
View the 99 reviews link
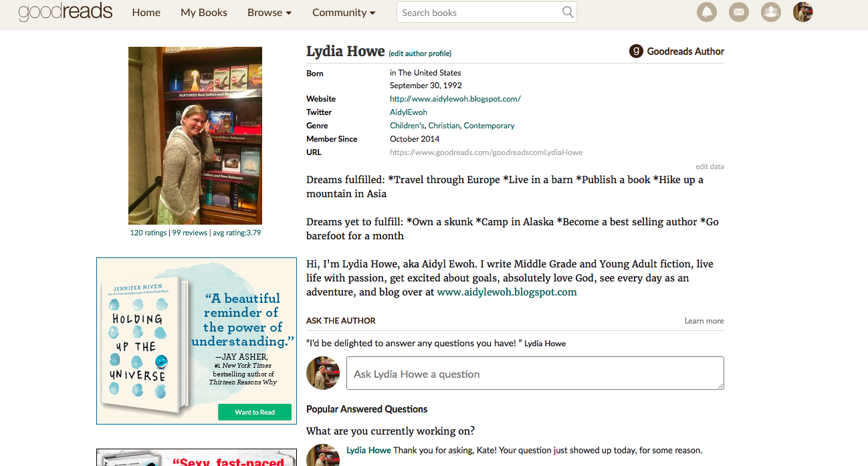(190, 233)
